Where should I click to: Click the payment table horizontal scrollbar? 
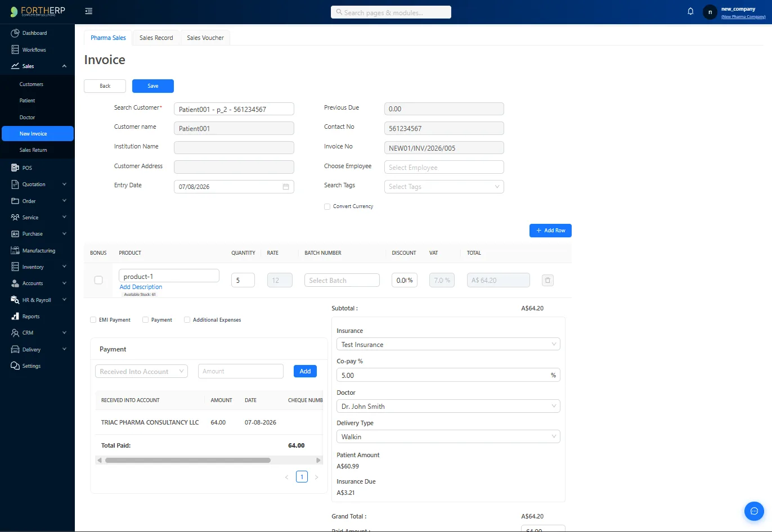click(x=187, y=460)
